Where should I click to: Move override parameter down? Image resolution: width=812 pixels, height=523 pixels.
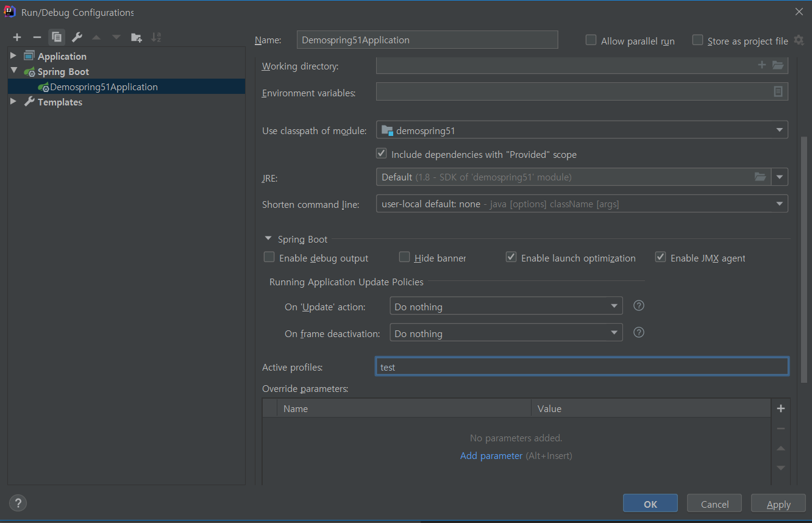coord(781,468)
